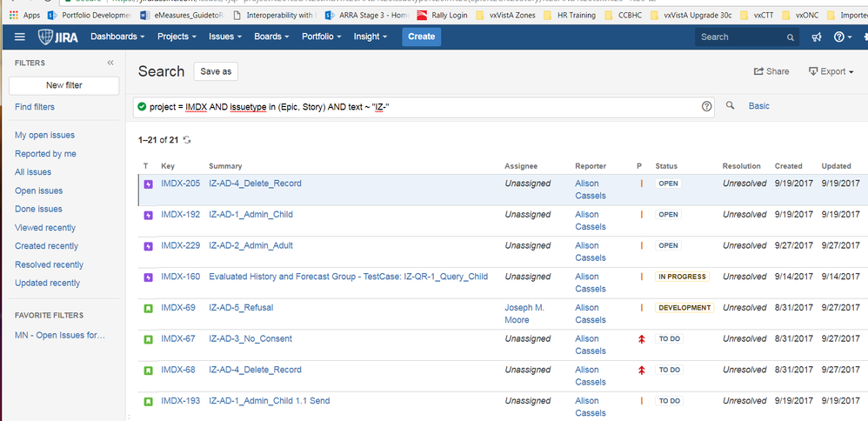
Task: Switch to Basic search mode
Action: click(x=759, y=106)
